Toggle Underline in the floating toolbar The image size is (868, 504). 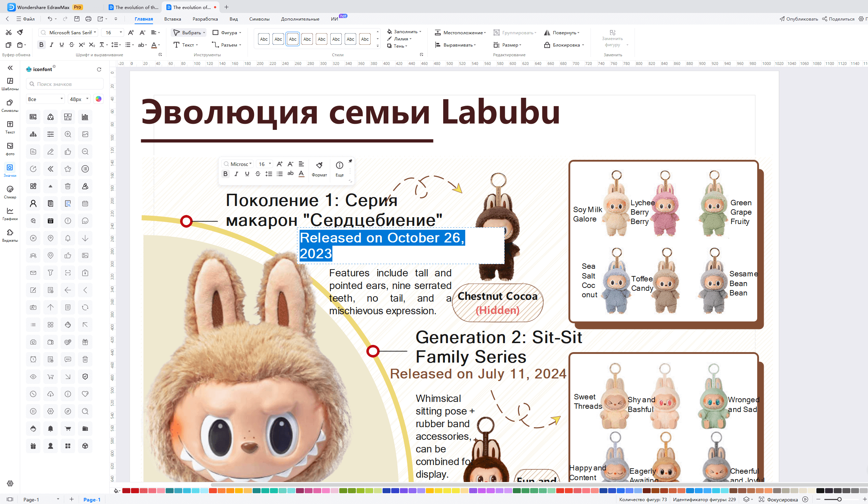[247, 174]
